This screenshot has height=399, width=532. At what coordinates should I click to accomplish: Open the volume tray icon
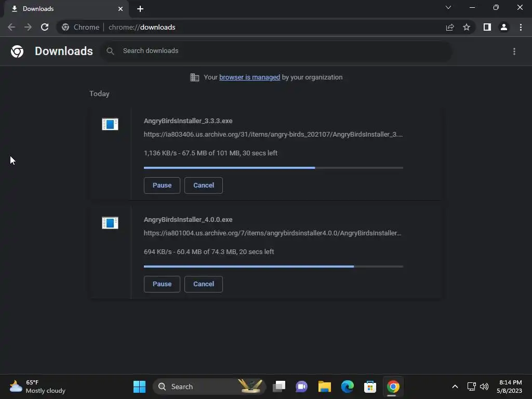point(484,387)
